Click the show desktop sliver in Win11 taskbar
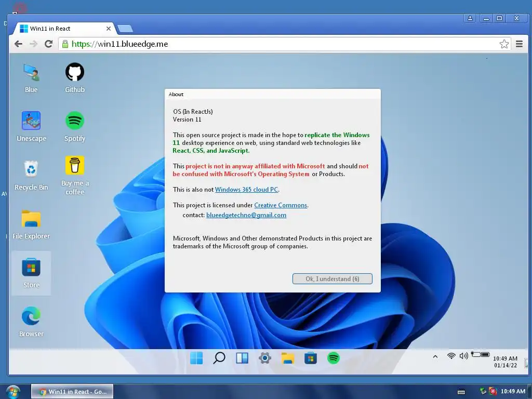This screenshot has width=532, height=399. pyautogui.click(x=526, y=362)
